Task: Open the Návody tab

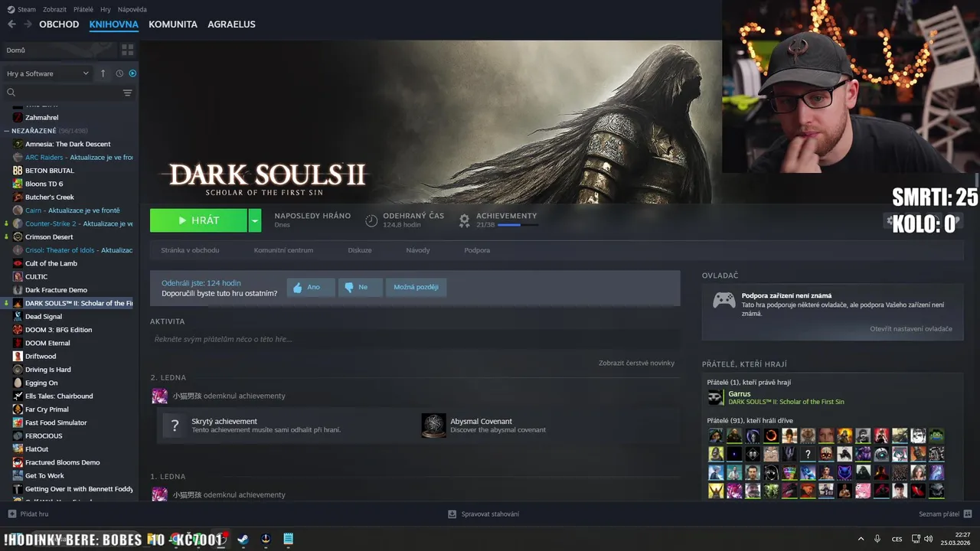Action: click(418, 250)
